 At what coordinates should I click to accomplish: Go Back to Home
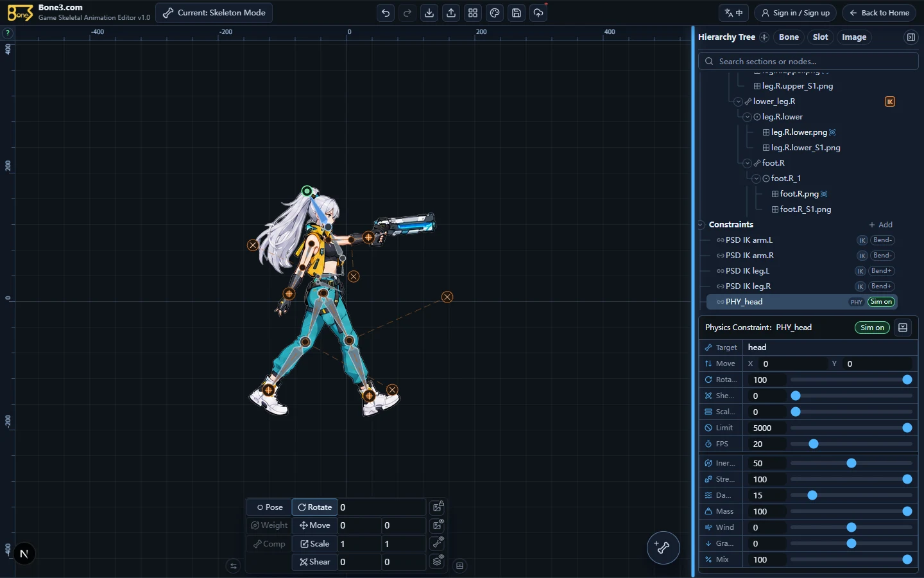880,13
